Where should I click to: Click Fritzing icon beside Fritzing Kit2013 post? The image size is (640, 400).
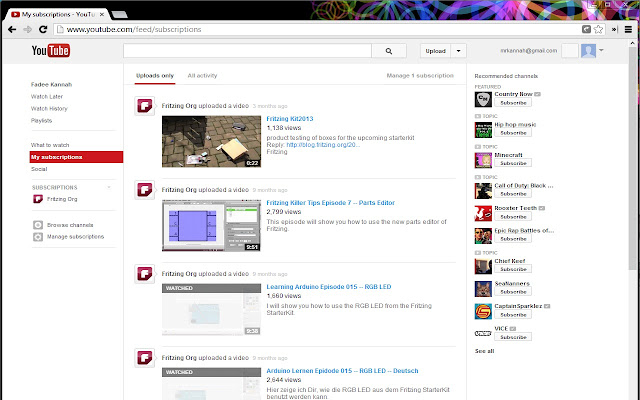(x=145, y=106)
